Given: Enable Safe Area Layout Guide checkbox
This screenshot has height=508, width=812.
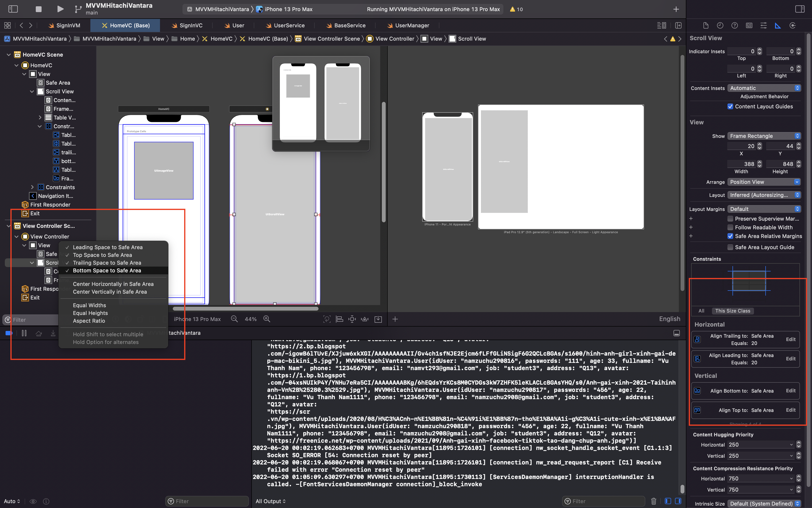Looking at the screenshot, I should [730, 247].
